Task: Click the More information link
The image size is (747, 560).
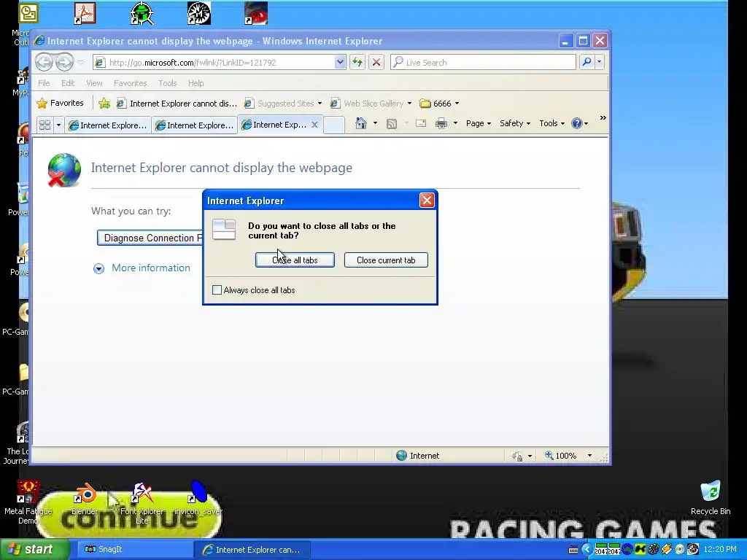Action: coord(150,268)
